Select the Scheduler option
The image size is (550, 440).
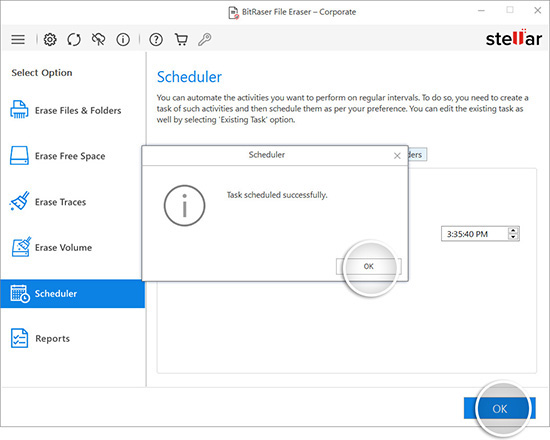(73, 294)
